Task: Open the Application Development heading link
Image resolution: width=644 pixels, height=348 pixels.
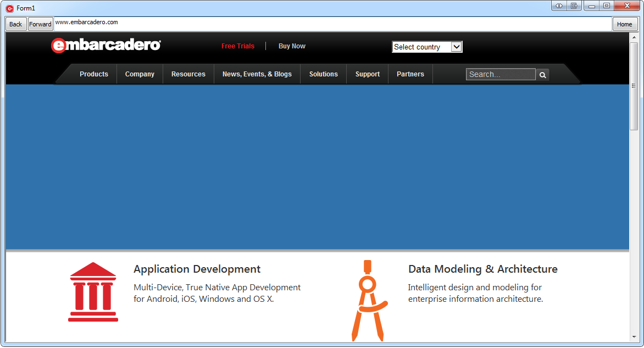Action: pos(197,269)
